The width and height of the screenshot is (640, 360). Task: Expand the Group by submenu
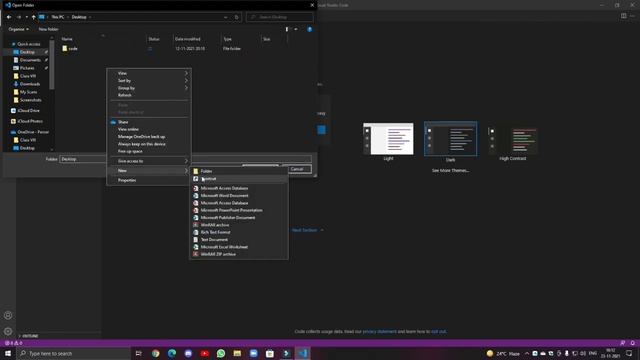(x=149, y=88)
